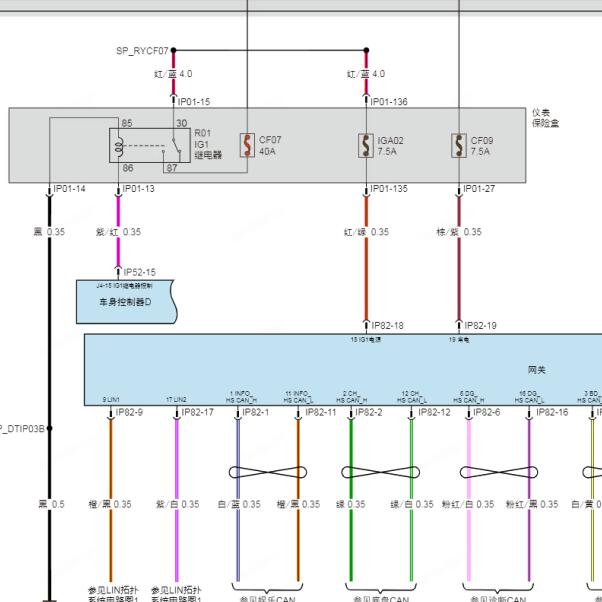
Task: Select the IP82-9 connector label
Action: pos(129,412)
